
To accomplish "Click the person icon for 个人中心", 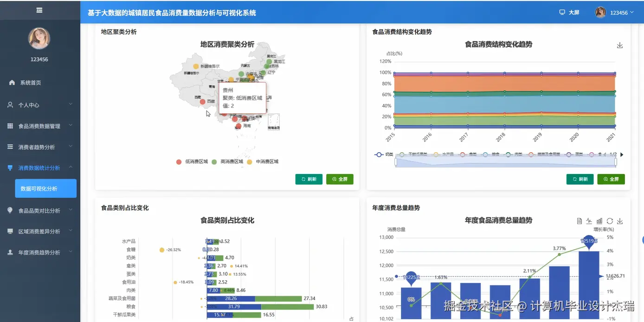I will point(10,105).
